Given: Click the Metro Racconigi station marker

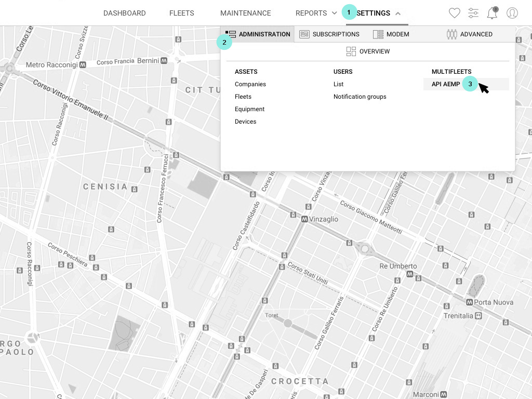Looking at the screenshot, I should point(83,64).
